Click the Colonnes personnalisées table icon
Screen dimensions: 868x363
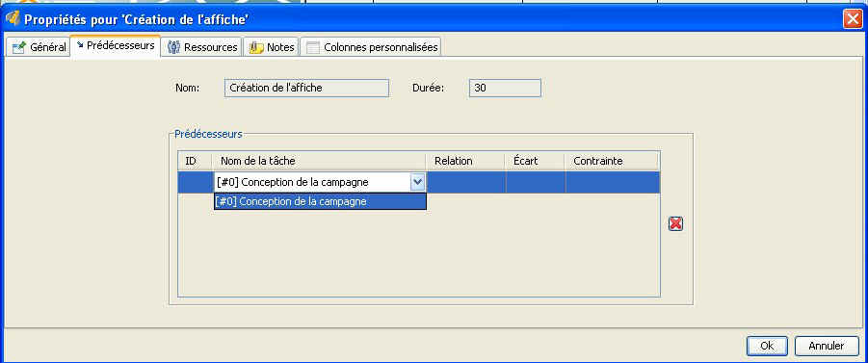313,47
